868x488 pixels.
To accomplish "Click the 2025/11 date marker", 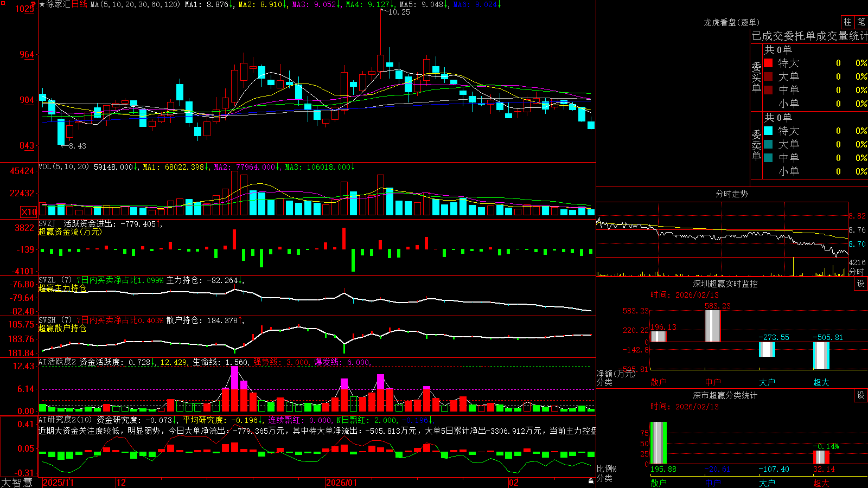I will (x=58, y=483).
